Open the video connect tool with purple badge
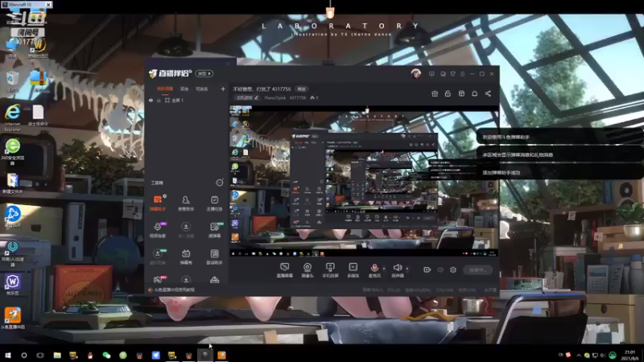Screen dimensions: 644x362 point(157,229)
